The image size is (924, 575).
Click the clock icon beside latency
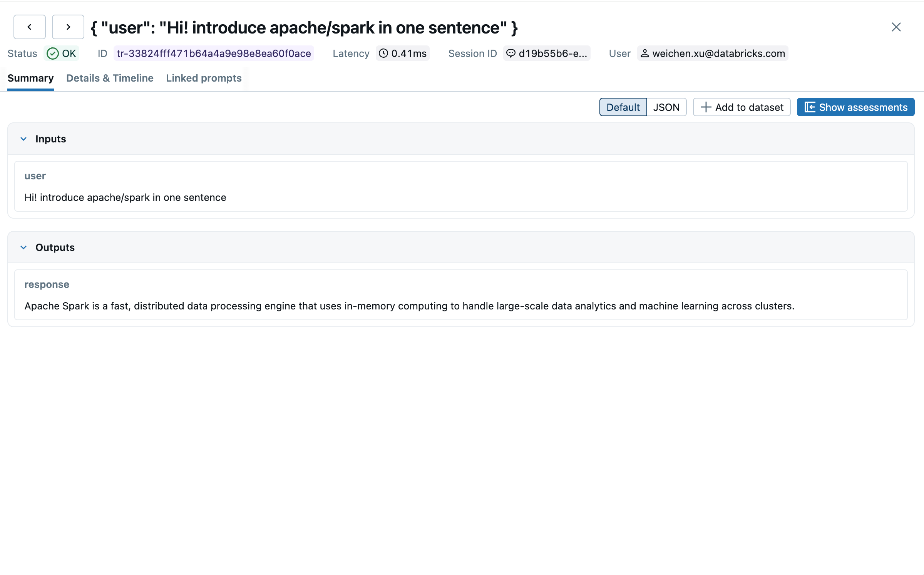pyautogui.click(x=383, y=53)
